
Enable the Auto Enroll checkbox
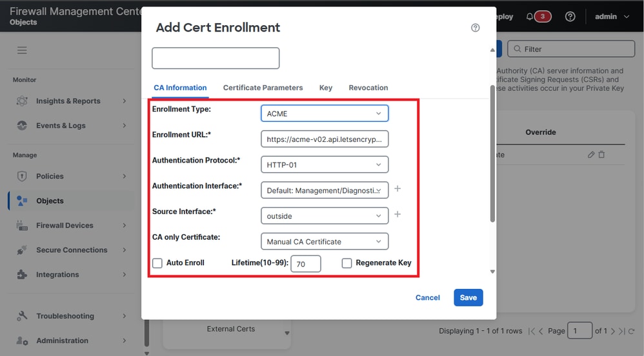tap(157, 263)
